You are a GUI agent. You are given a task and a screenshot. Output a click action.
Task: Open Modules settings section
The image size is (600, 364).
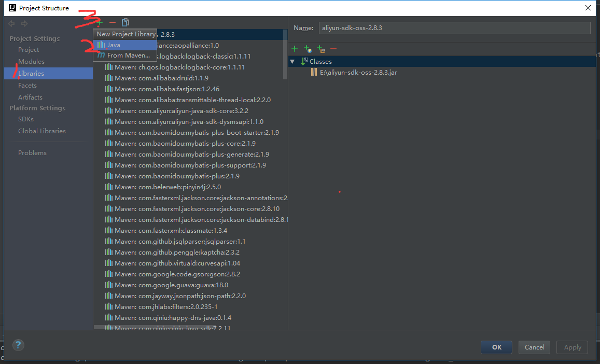tap(31, 62)
